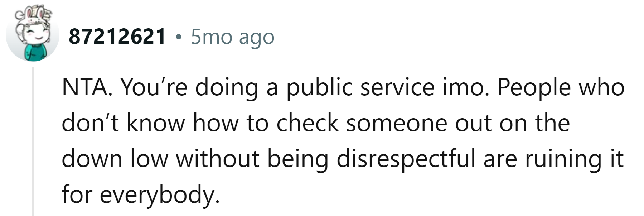Click 'for everybody.' on the last line
Screen dimensions: 644x216
pyautogui.click(x=141, y=195)
